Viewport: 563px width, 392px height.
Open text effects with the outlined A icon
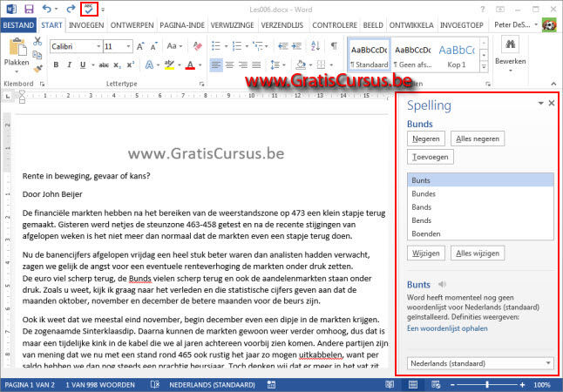pos(149,65)
